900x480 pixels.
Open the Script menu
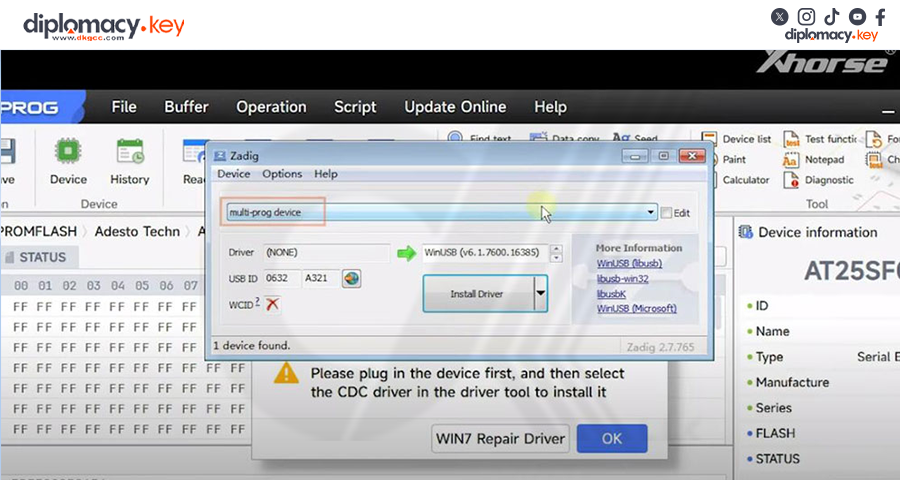(355, 107)
